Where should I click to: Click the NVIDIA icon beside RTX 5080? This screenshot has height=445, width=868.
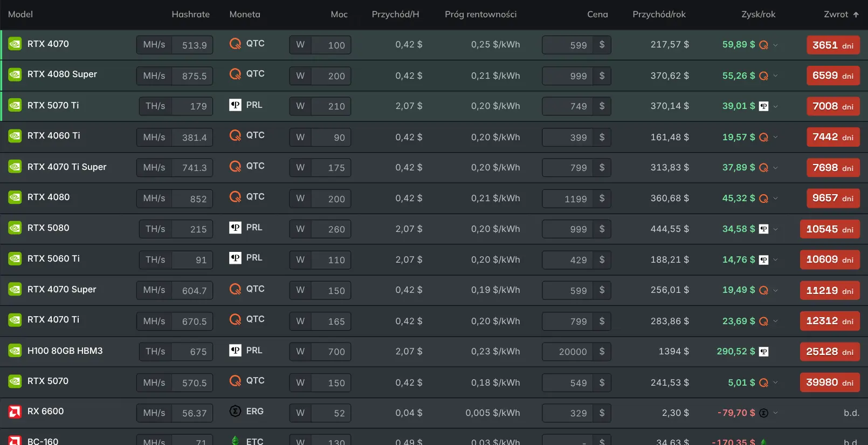[x=15, y=228]
